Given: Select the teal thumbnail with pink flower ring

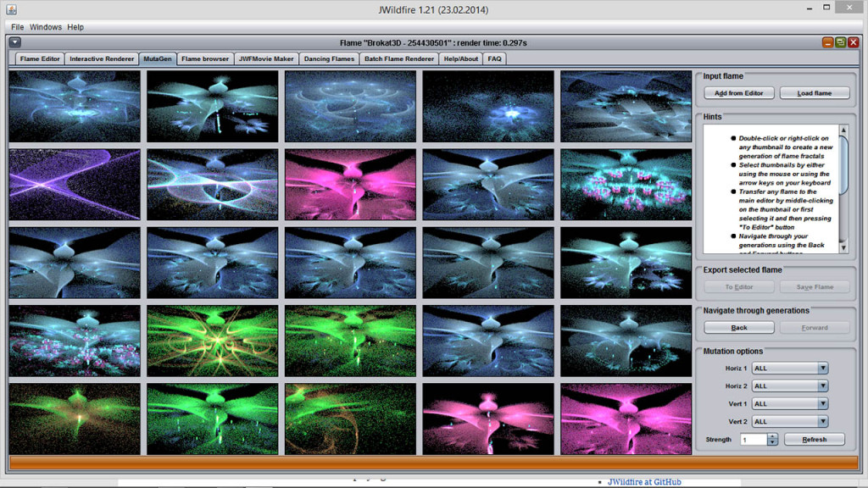Looking at the screenshot, I should pos(626,184).
